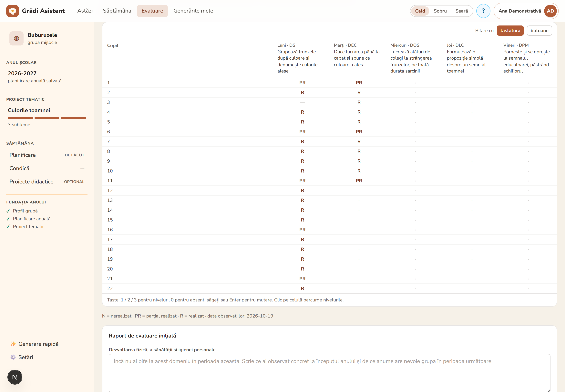565x392 pixels.
Task: Open the Săptămâna tab
Action: (x=117, y=11)
